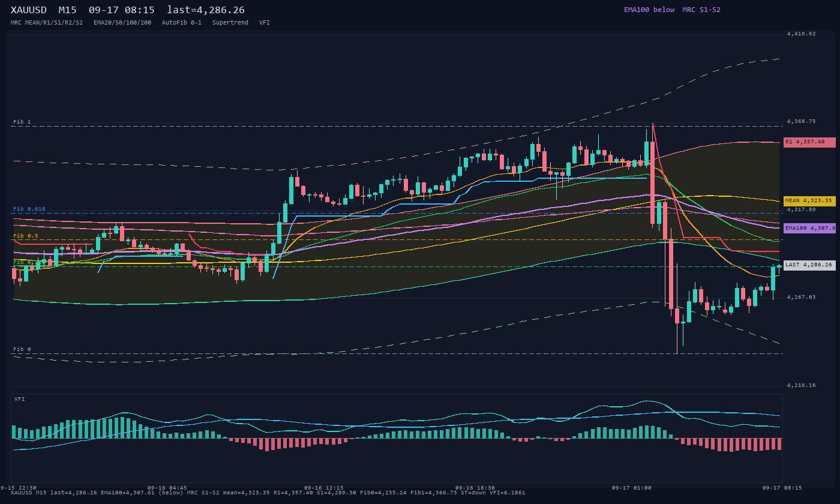Click the 4,216.16 price axis label
The width and height of the screenshot is (840, 504).
coord(801,385)
